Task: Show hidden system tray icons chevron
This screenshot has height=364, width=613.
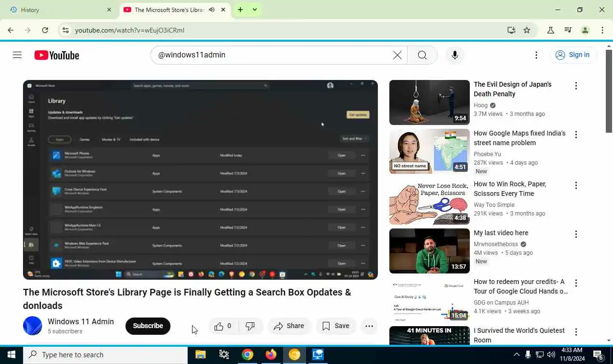Action: coord(516,355)
